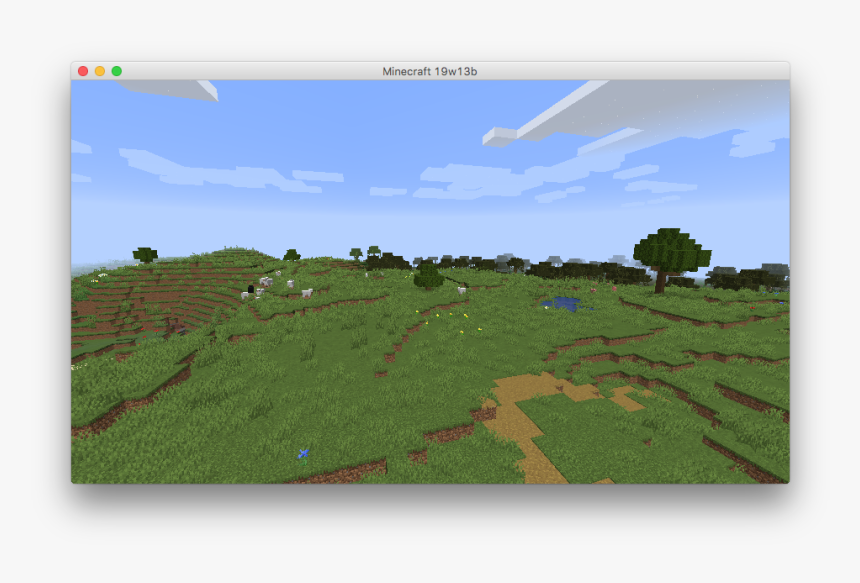This screenshot has height=583, width=860.
Task: Maximize the Minecraft window with green button
Action: point(117,71)
